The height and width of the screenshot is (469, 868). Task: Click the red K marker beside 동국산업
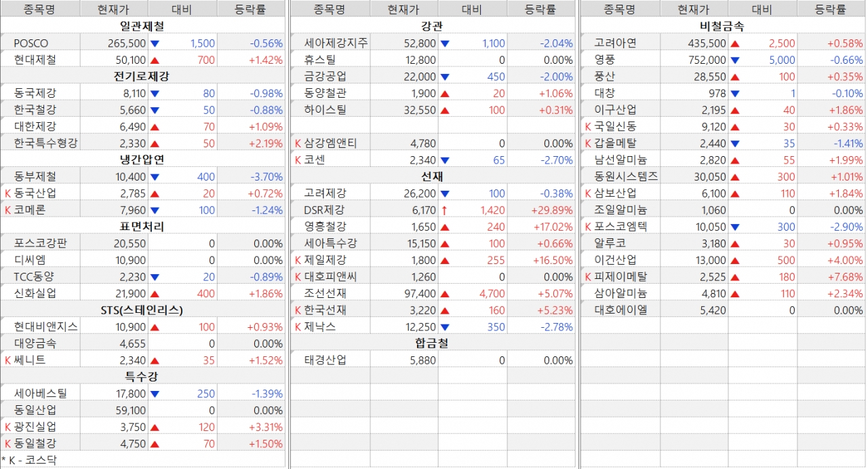tap(7, 193)
